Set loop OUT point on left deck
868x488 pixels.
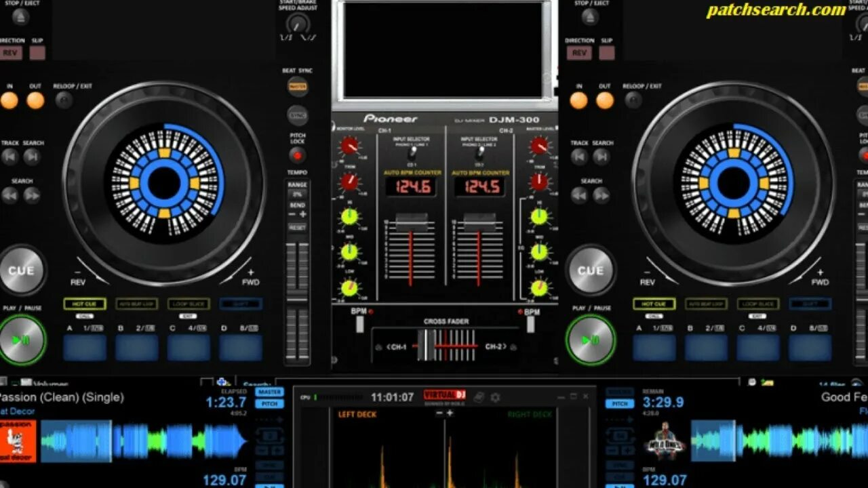(35, 100)
